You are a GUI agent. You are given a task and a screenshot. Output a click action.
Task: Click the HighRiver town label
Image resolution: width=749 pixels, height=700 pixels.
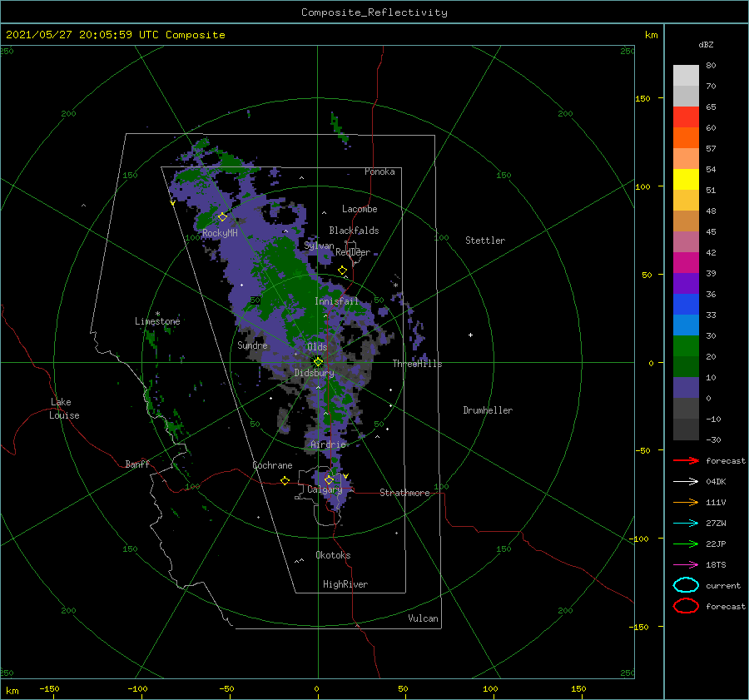click(x=345, y=584)
